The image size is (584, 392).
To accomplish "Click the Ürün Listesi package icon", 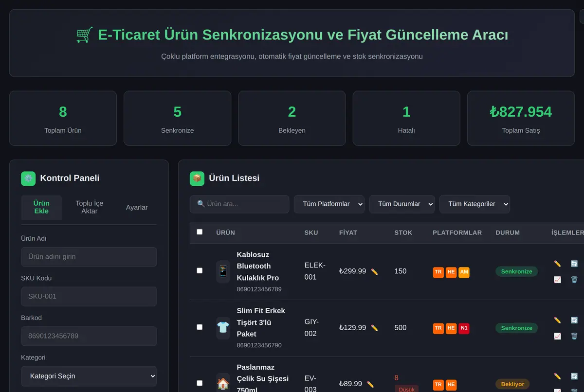I will click(197, 178).
